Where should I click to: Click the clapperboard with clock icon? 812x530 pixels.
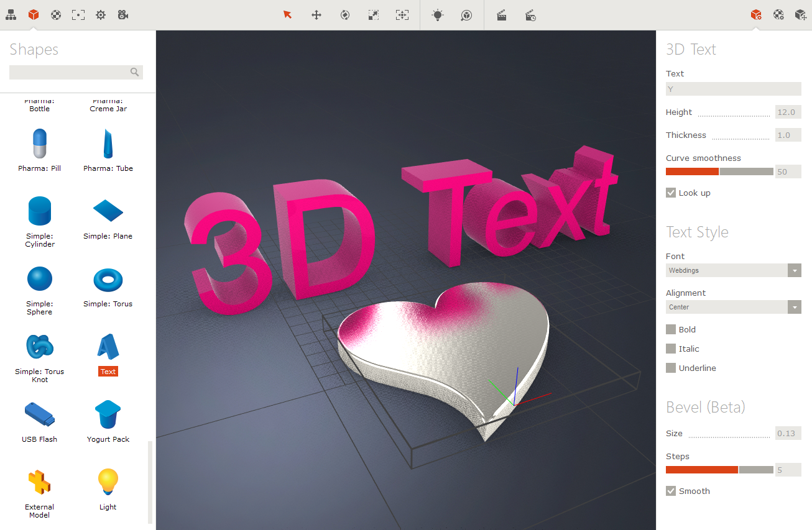click(x=530, y=15)
